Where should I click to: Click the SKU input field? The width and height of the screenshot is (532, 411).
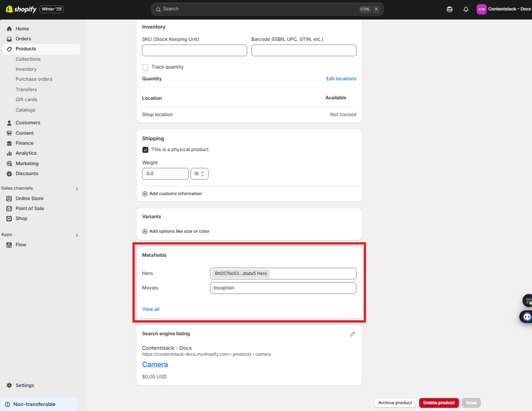(194, 50)
